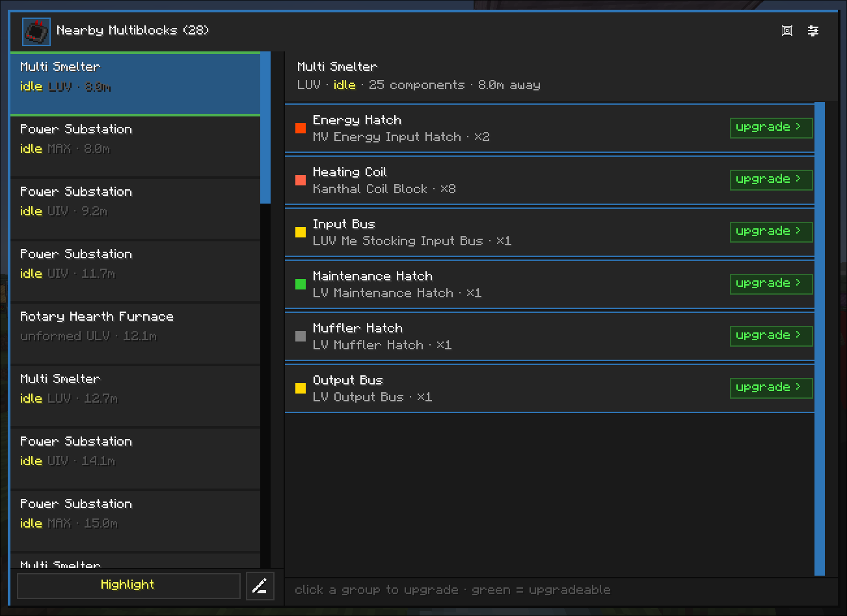This screenshot has width=847, height=616.
Task: Click the Nearby Multiblocks (28) title
Action: coord(133,31)
